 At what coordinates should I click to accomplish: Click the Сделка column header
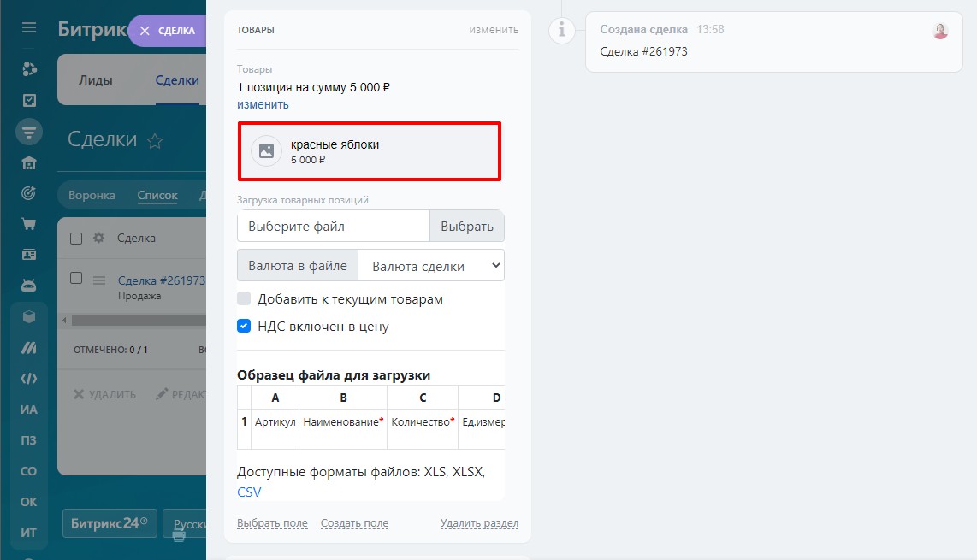(x=137, y=238)
